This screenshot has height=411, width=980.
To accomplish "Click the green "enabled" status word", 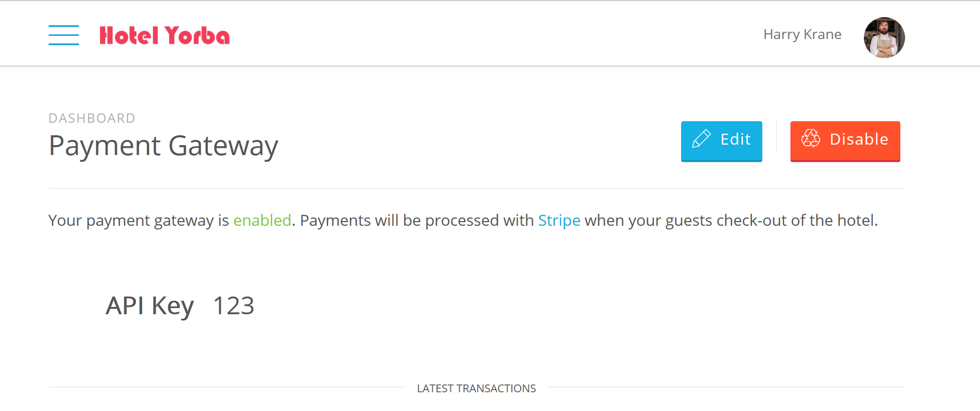I will pos(262,221).
